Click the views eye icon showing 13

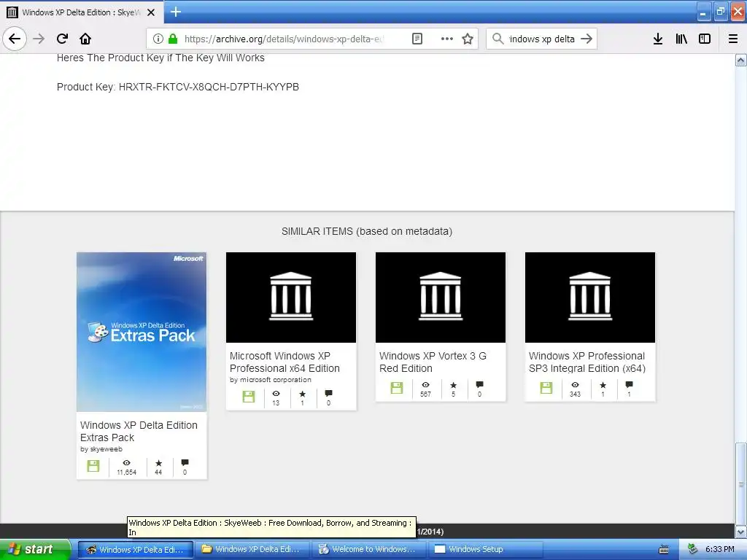pyautogui.click(x=276, y=393)
